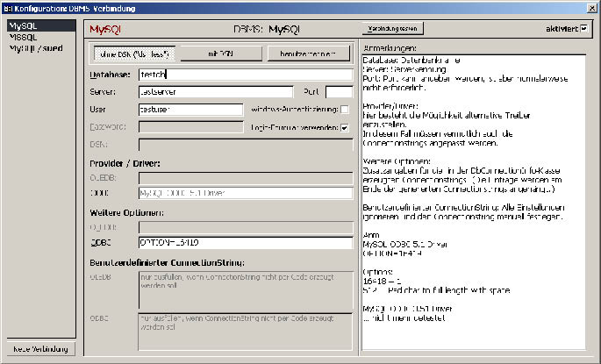Click the 'DBMS: MySQL' header text
The height and width of the screenshot is (364, 601).
coord(267,29)
